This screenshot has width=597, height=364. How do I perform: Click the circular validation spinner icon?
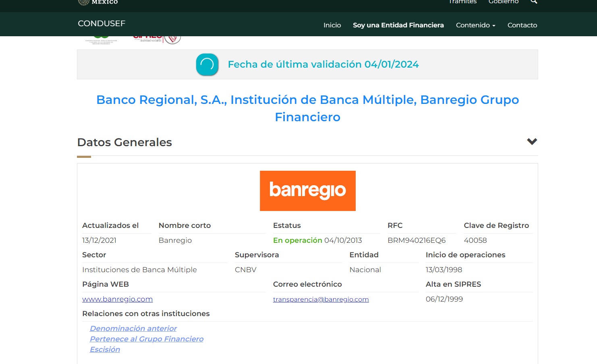207,64
